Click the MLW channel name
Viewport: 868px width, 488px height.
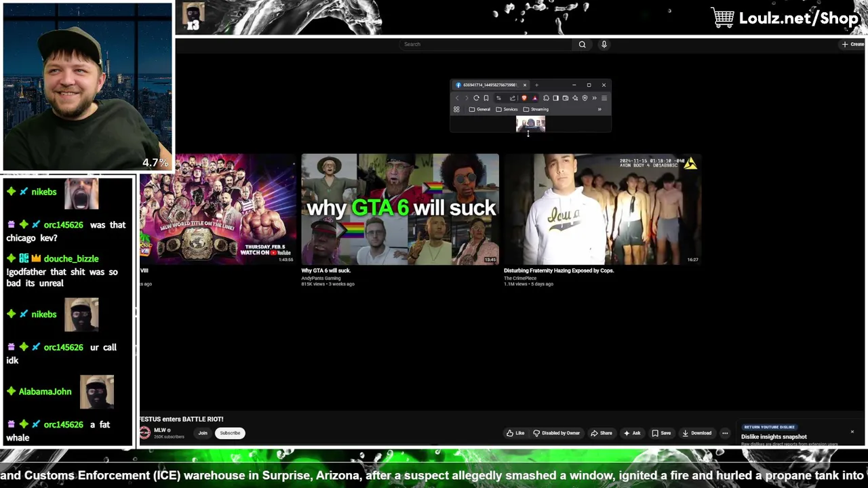160,430
